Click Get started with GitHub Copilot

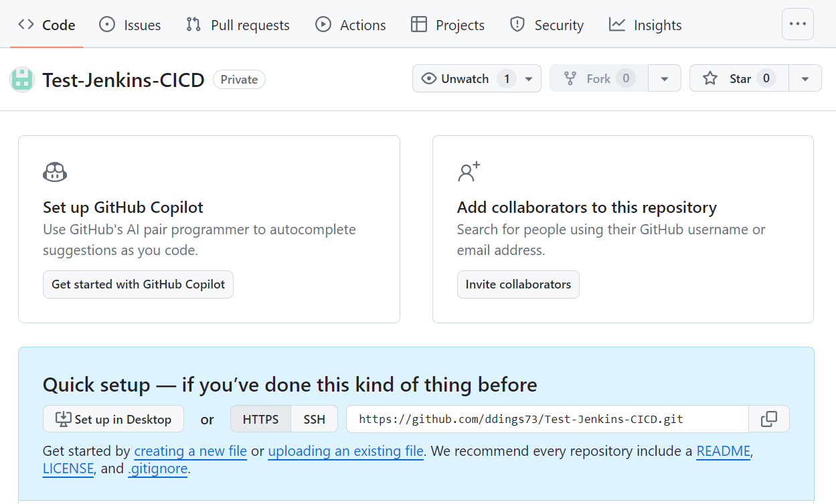point(138,284)
